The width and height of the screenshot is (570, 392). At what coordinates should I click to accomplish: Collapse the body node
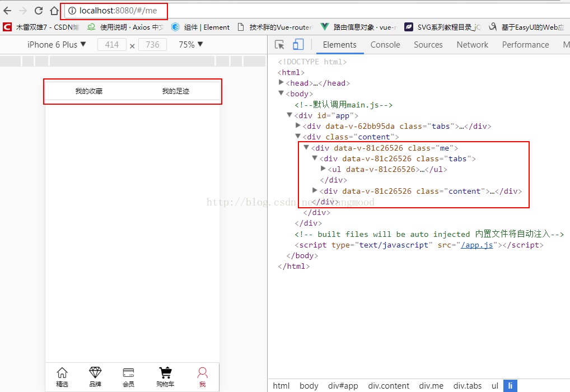point(281,94)
